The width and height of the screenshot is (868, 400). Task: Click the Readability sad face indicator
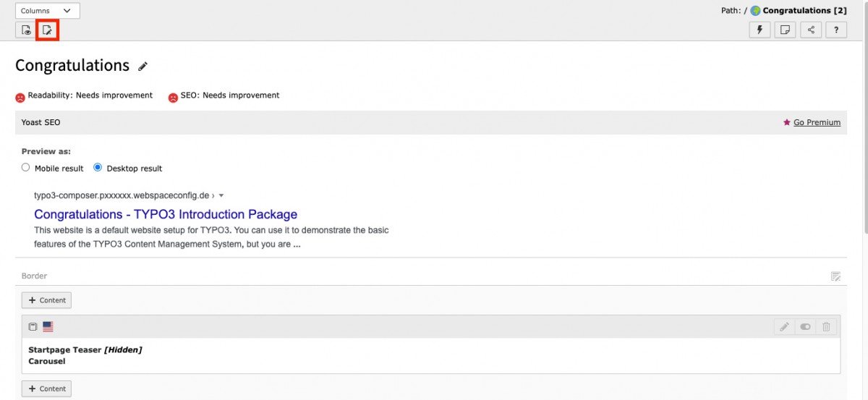click(x=20, y=98)
